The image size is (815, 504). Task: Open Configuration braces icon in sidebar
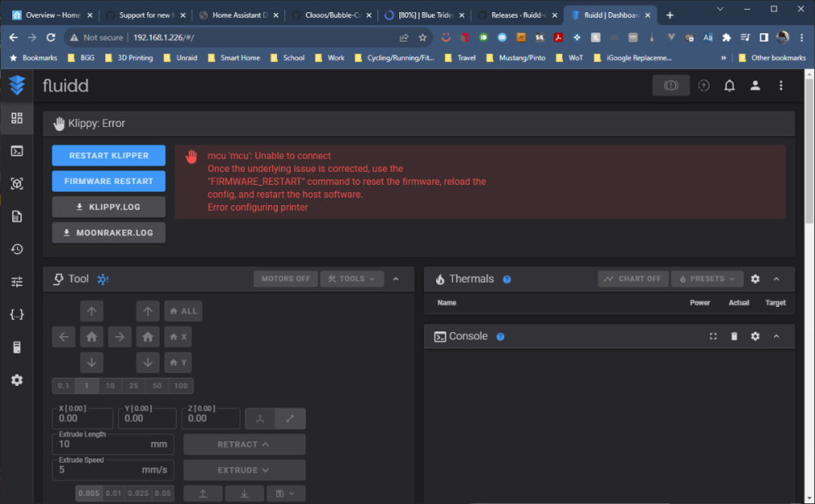point(16,314)
